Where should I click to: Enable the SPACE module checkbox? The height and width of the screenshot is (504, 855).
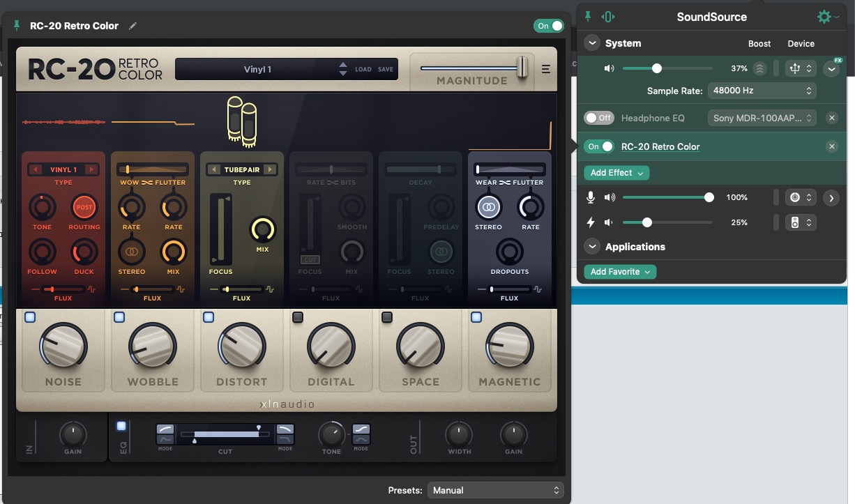[x=387, y=317]
